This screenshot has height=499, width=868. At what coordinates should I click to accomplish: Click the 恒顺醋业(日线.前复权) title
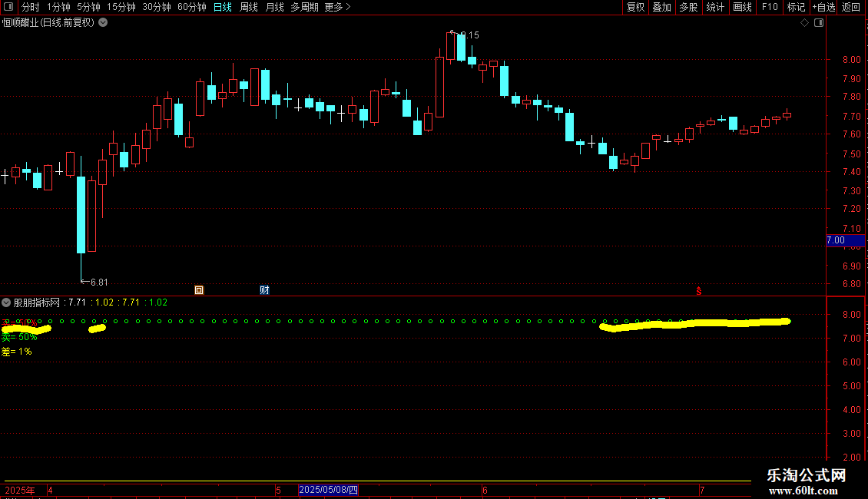click(48, 23)
